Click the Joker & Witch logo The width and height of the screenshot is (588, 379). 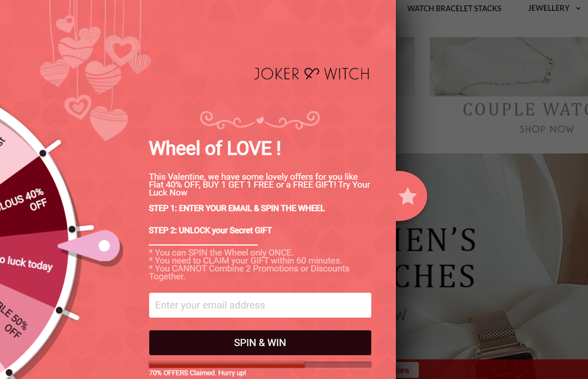(x=312, y=74)
